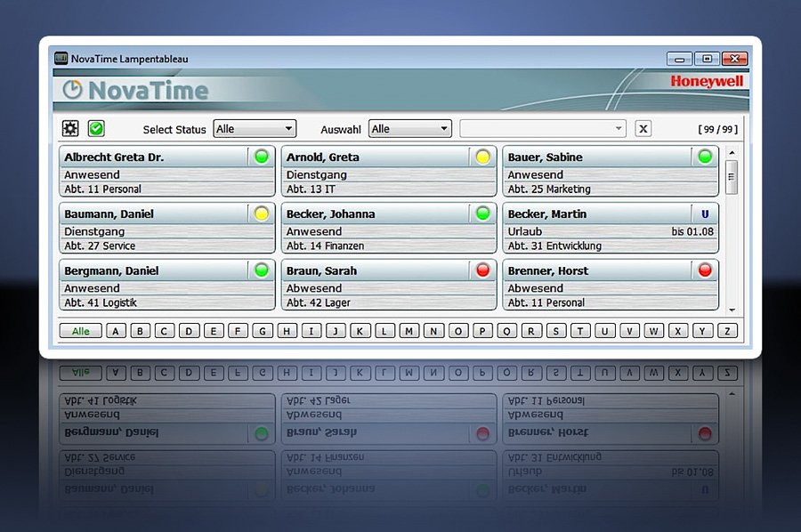Click the green checkmark toolbar icon

pos(96,129)
